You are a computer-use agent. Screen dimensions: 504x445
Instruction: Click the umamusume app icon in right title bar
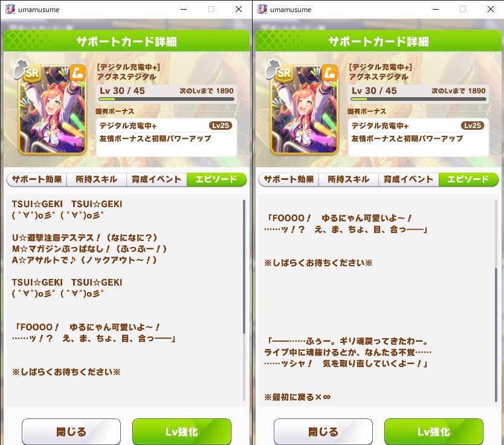click(x=262, y=9)
